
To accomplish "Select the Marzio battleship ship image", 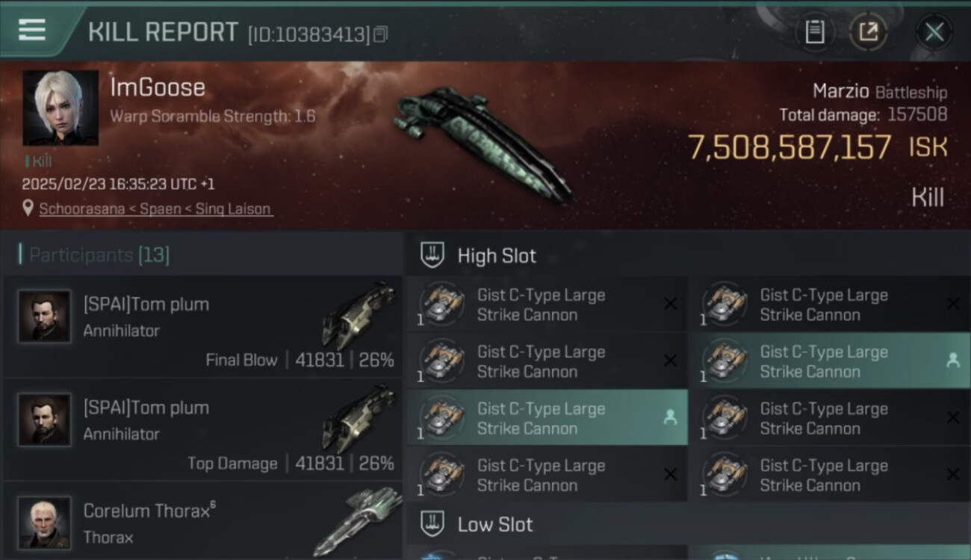I will pos(482,142).
